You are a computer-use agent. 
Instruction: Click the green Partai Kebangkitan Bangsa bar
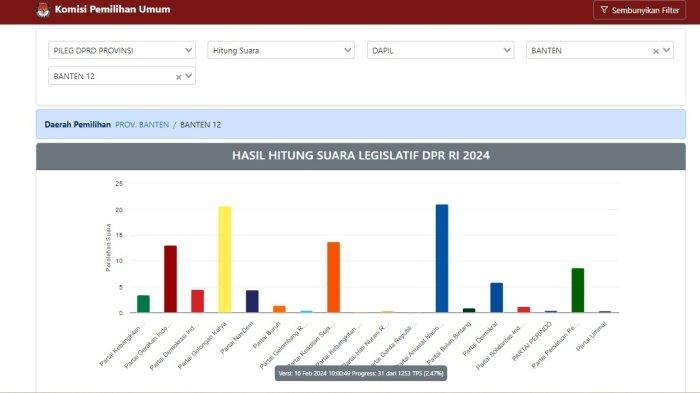coord(143,304)
